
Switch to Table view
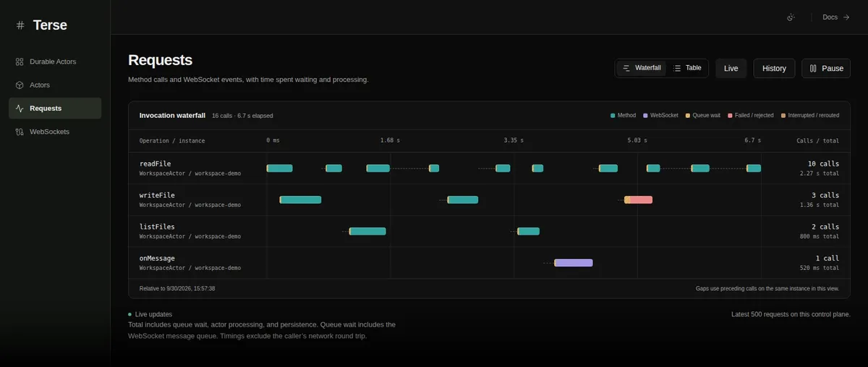click(x=687, y=68)
